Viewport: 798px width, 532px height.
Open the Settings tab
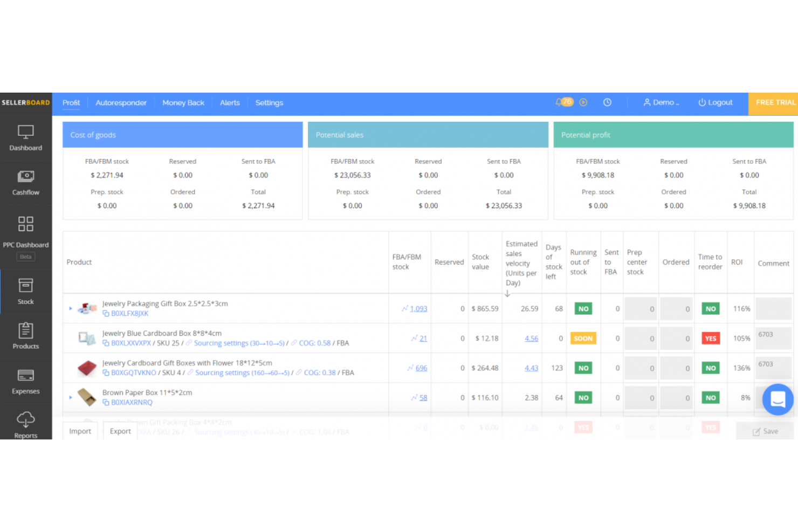click(x=269, y=102)
